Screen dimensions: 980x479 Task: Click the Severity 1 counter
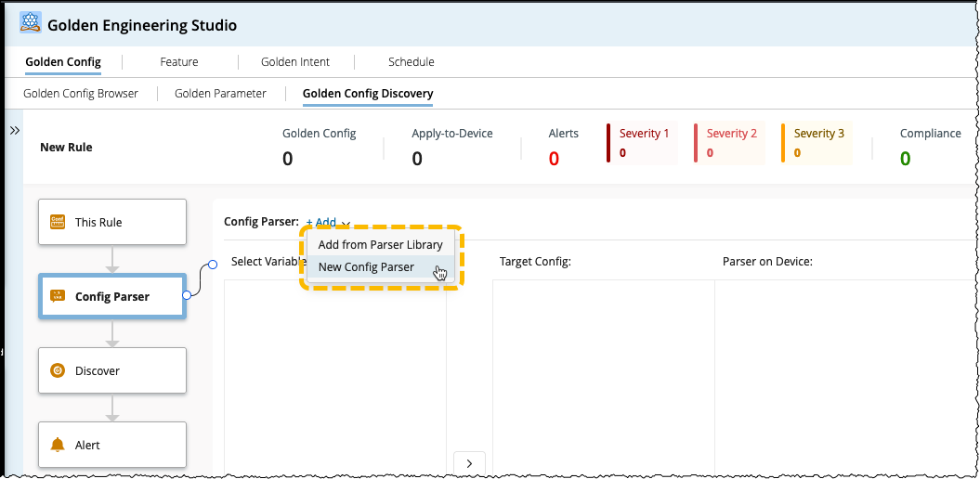(643, 143)
